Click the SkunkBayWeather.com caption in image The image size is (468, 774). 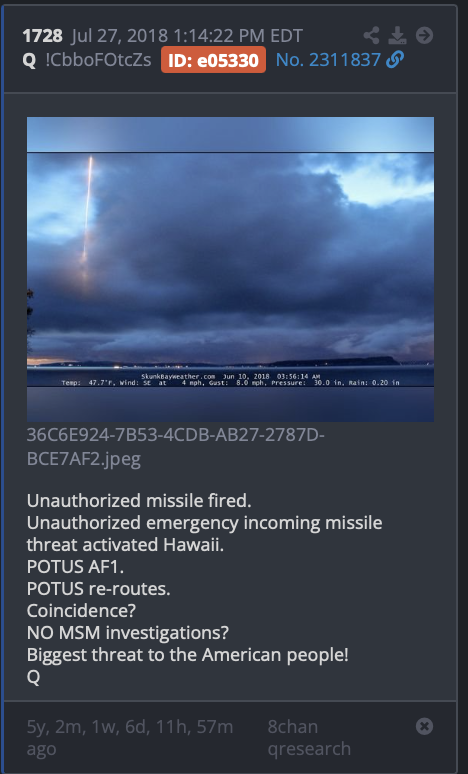pyautogui.click(x=178, y=376)
